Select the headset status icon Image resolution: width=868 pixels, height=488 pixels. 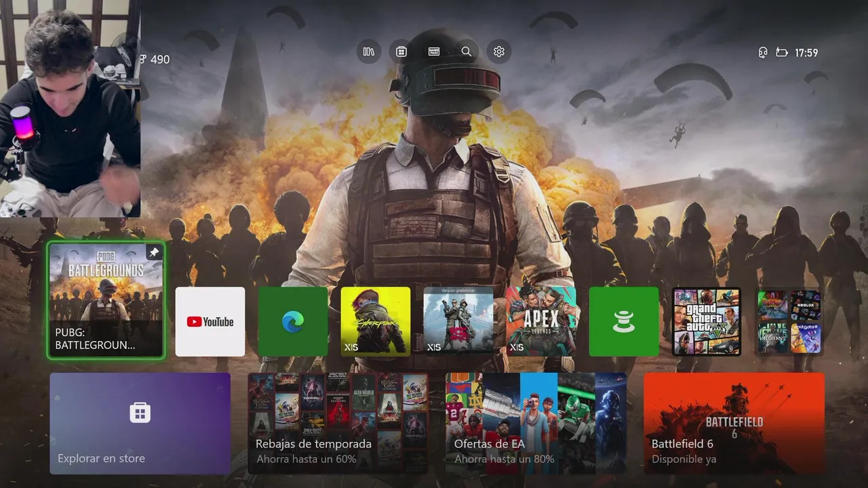[x=762, y=52]
